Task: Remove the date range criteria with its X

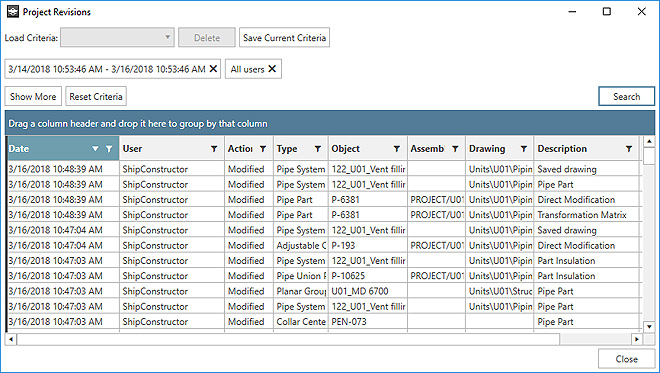Action: 213,69
